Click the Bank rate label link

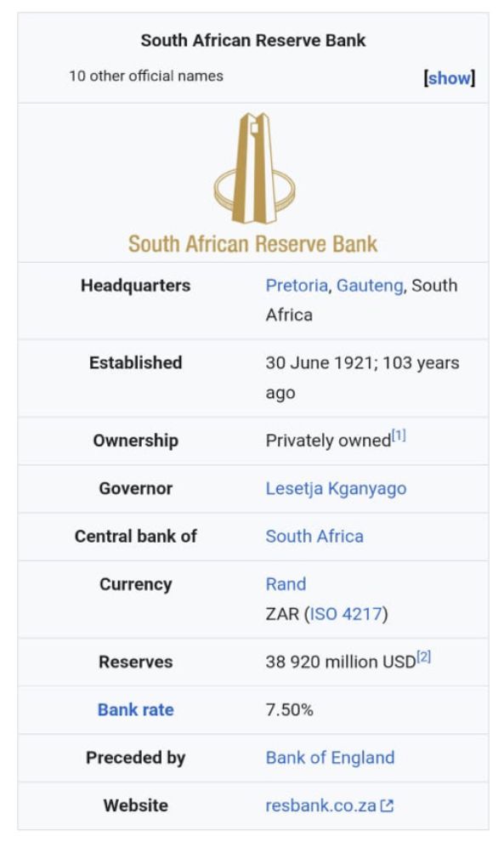(135, 710)
